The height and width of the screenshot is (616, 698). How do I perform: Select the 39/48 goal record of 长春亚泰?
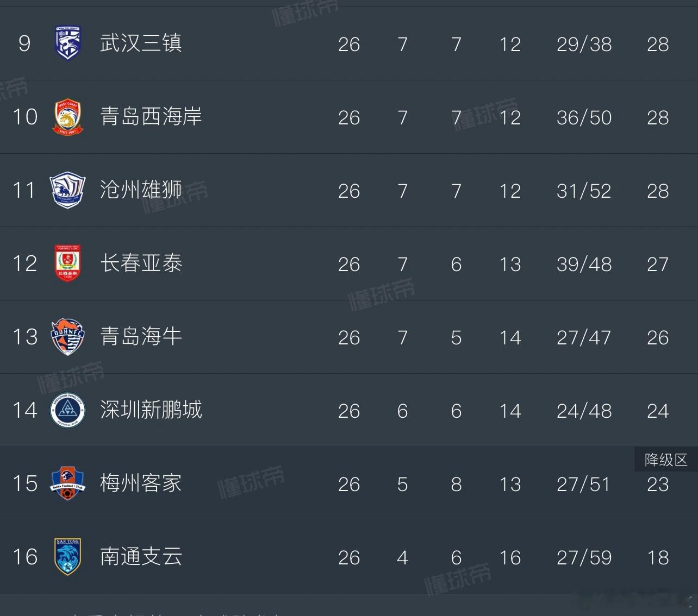click(x=584, y=264)
